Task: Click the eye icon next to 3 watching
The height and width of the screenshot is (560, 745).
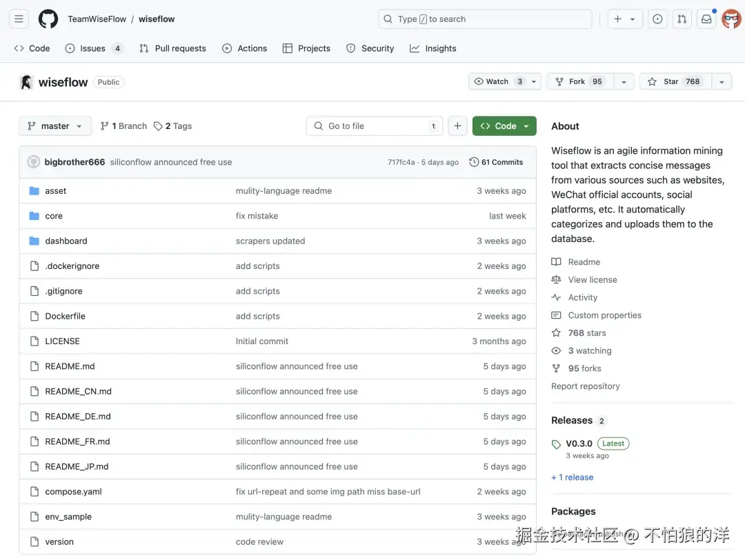Action: pos(556,350)
